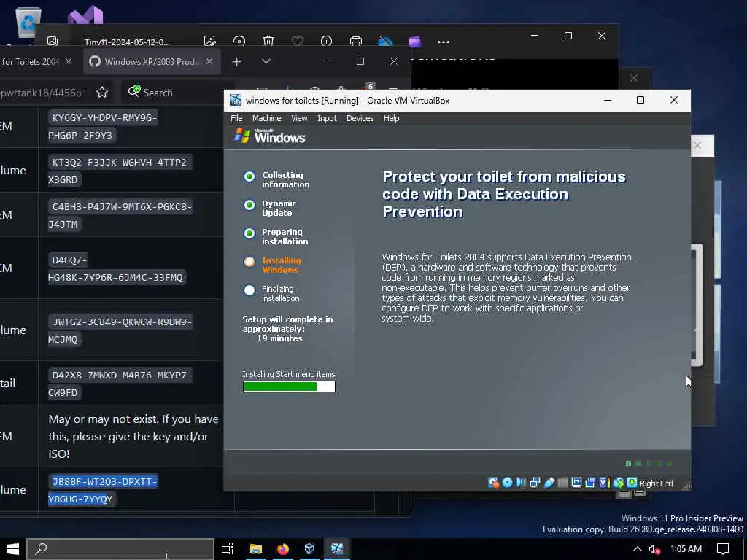Click the audio icon in VirtualBox status bar

[x=521, y=483]
